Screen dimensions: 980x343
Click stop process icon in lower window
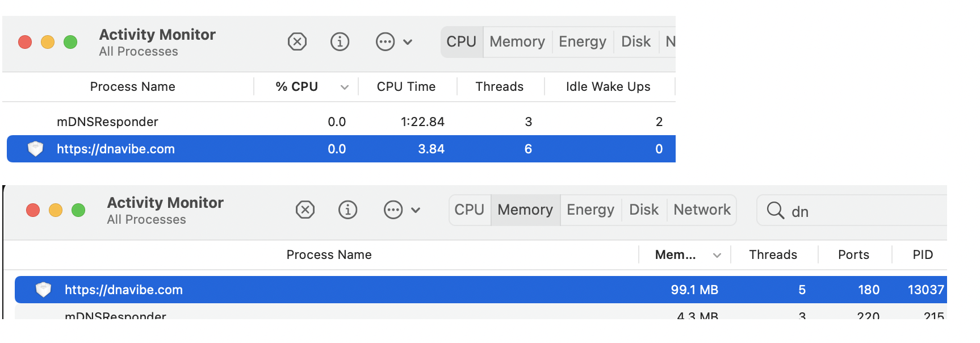tap(305, 210)
